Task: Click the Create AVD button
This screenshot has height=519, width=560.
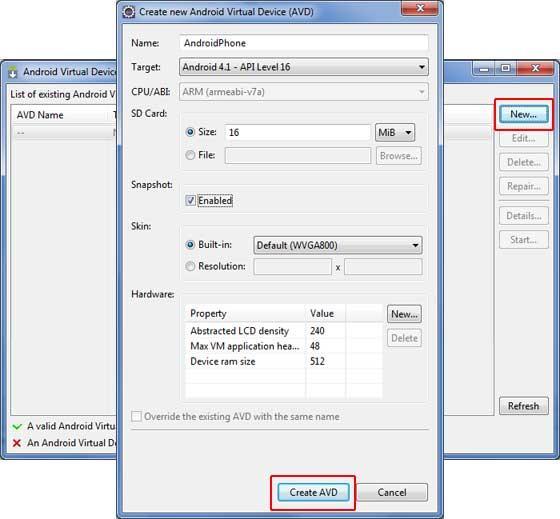Action: pyautogui.click(x=313, y=493)
